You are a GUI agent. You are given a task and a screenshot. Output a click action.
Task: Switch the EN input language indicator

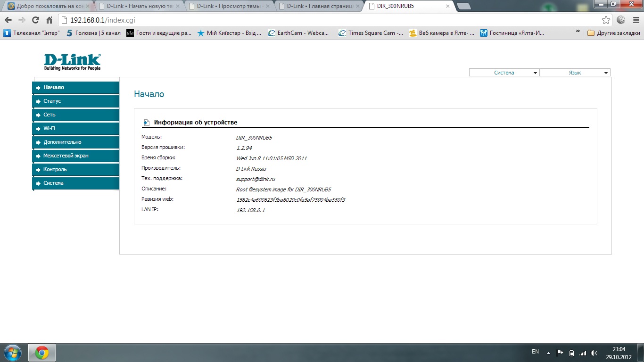(535, 352)
